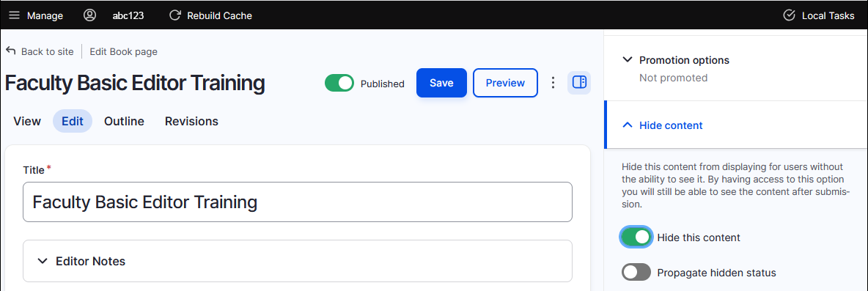Click the Rebuild Cache refresh icon

[x=175, y=15]
